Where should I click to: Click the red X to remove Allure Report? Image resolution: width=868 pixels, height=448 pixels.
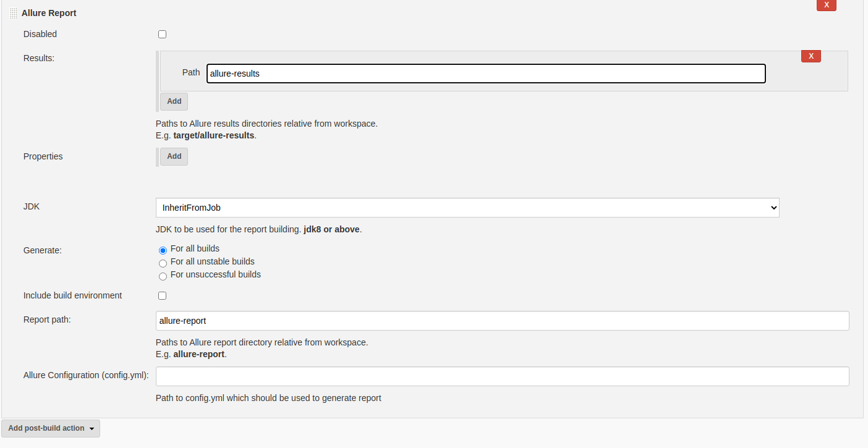[826, 5]
